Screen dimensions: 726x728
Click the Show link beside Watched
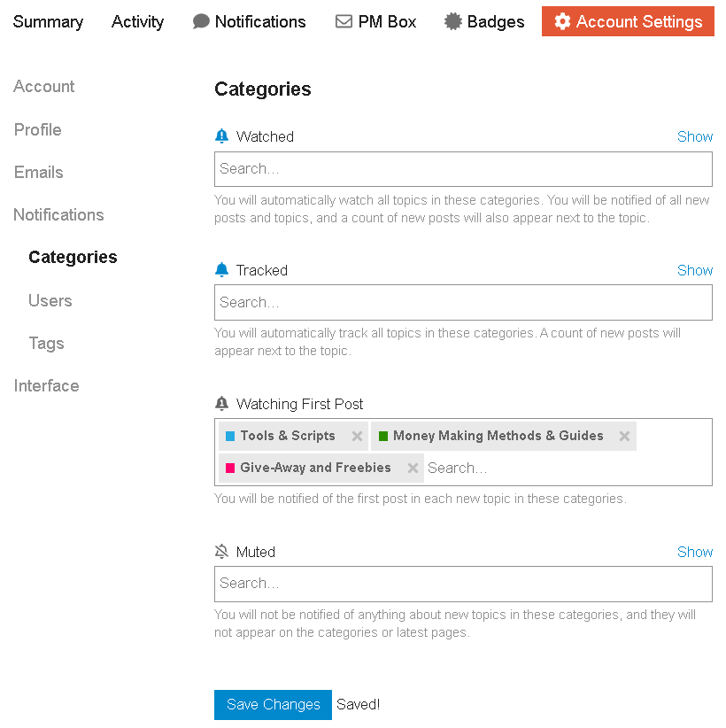coord(694,136)
